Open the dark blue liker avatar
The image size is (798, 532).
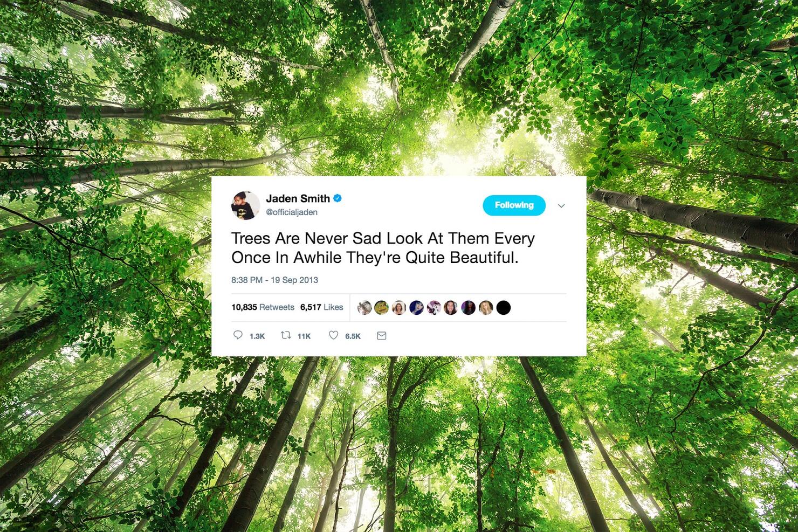tap(416, 308)
